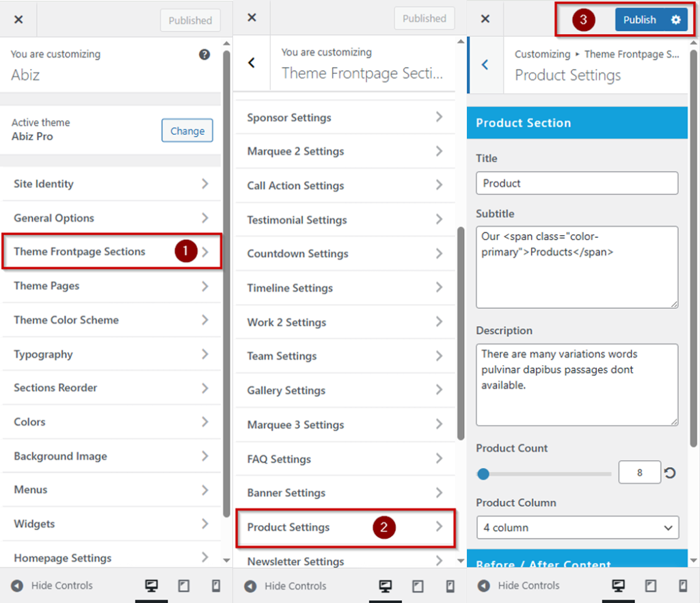Click the Product Count slider handle
This screenshot has height=603, width=700.
coord(483,474)
